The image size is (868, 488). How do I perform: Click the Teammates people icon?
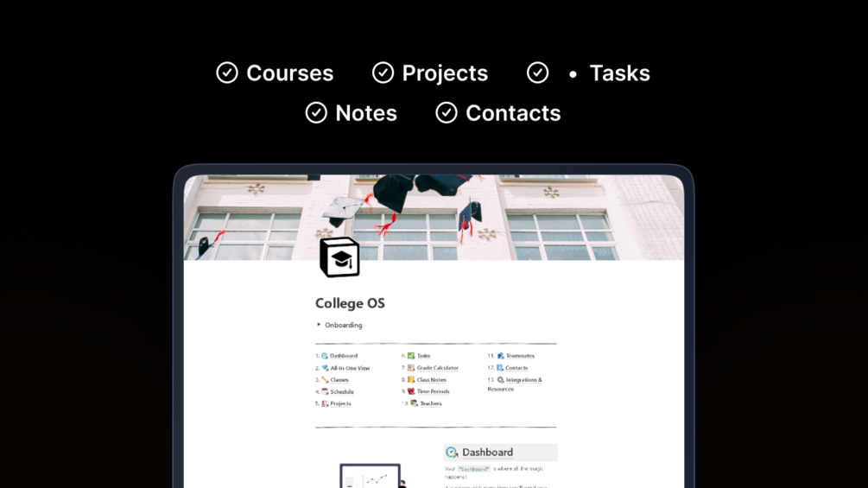click(500, 356)
